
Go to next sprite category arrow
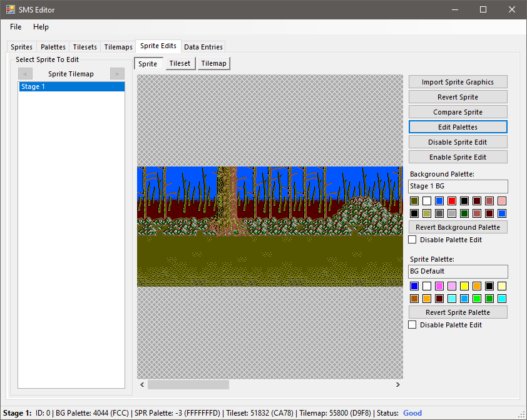pos(117,74)
